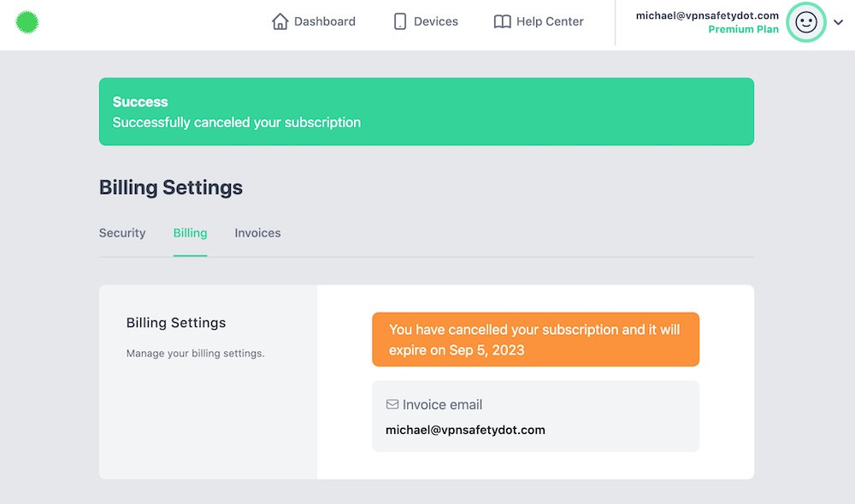Open the Dashboard navigation link
The image size is (855, 504).
coord(314,21)
